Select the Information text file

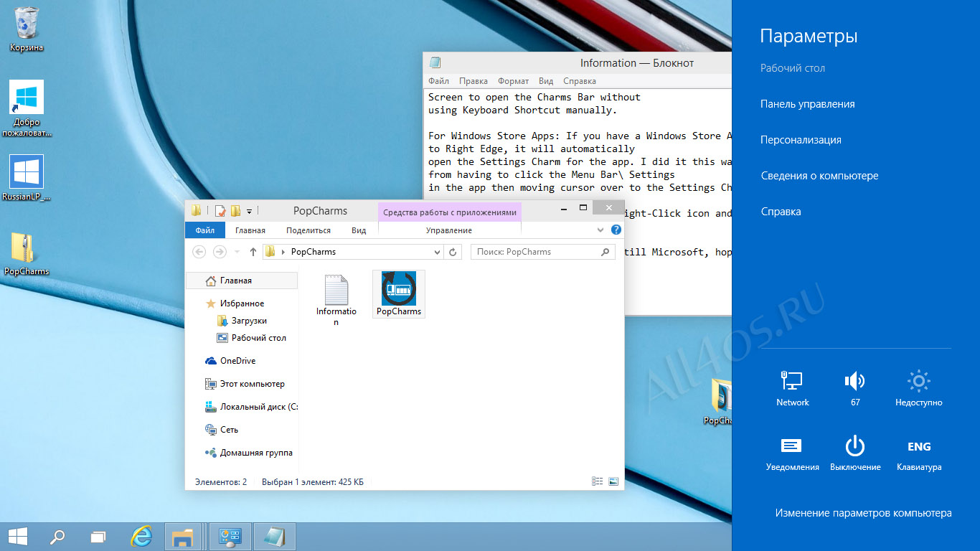coord(336,299)
